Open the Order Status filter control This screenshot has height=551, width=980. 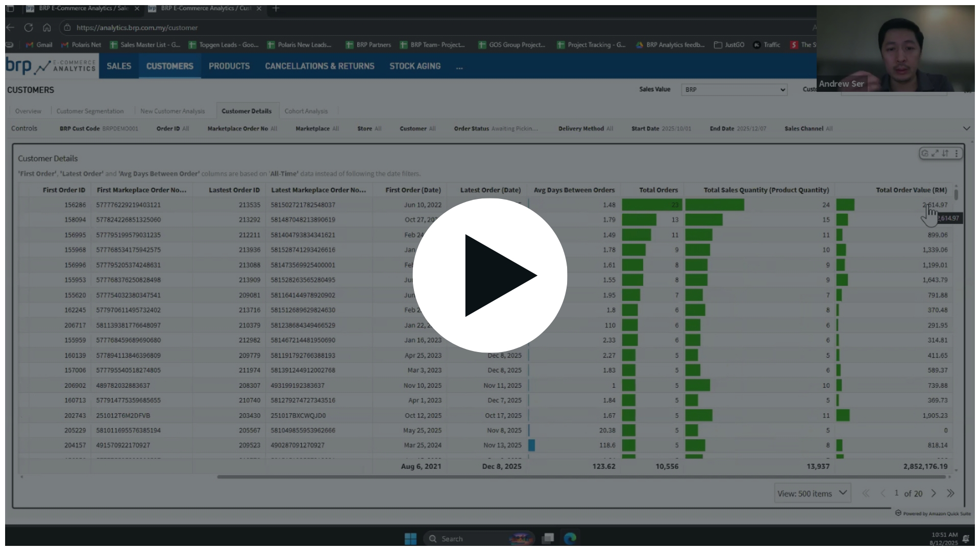(x=496, y=129)
